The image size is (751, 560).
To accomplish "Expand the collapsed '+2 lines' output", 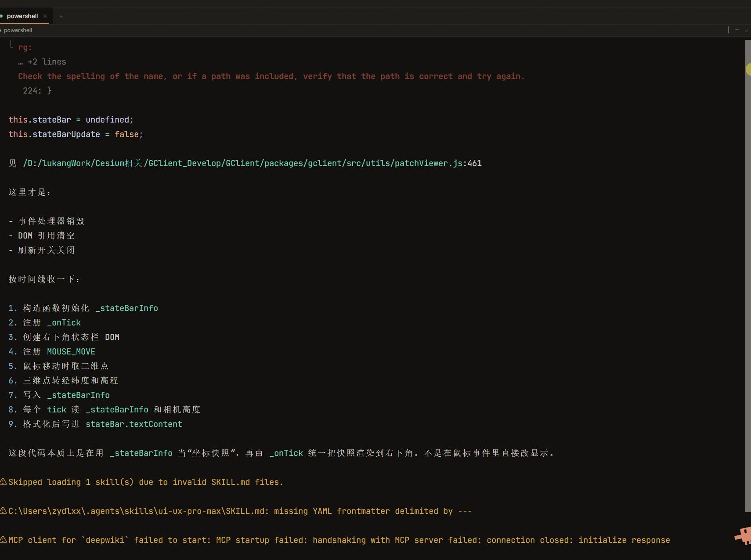I will (42, 62).
